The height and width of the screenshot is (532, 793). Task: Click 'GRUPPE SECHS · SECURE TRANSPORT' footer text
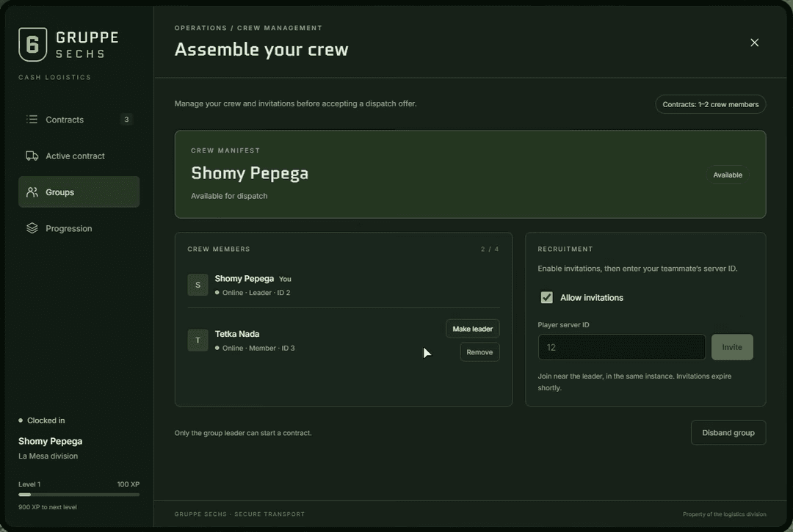(239, 514)
